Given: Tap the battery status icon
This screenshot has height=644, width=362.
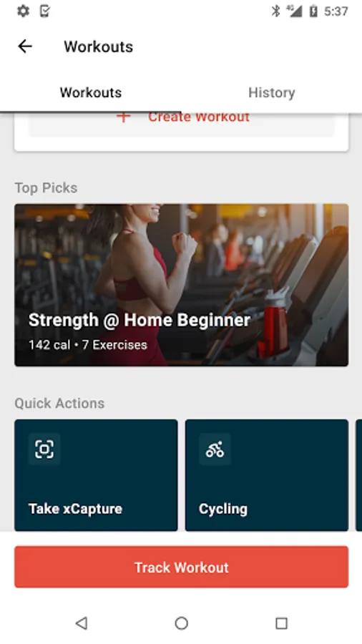Looking at the screenshot, I should 313,11.
